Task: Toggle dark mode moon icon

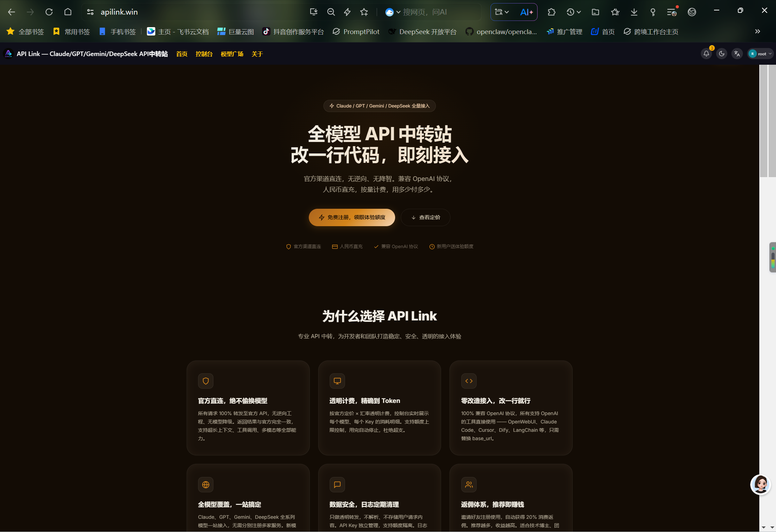Action: point(722,54)
